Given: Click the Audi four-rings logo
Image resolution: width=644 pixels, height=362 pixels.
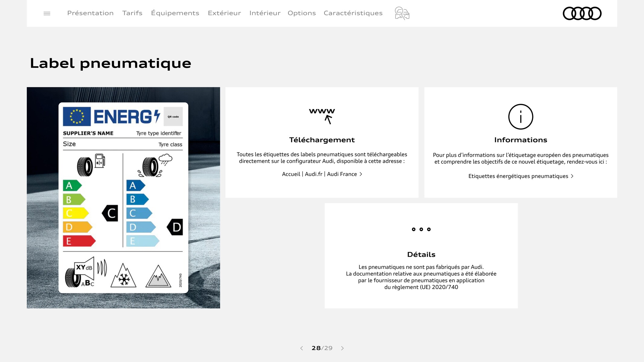Looking at the screenshot, I should [582, 13].
